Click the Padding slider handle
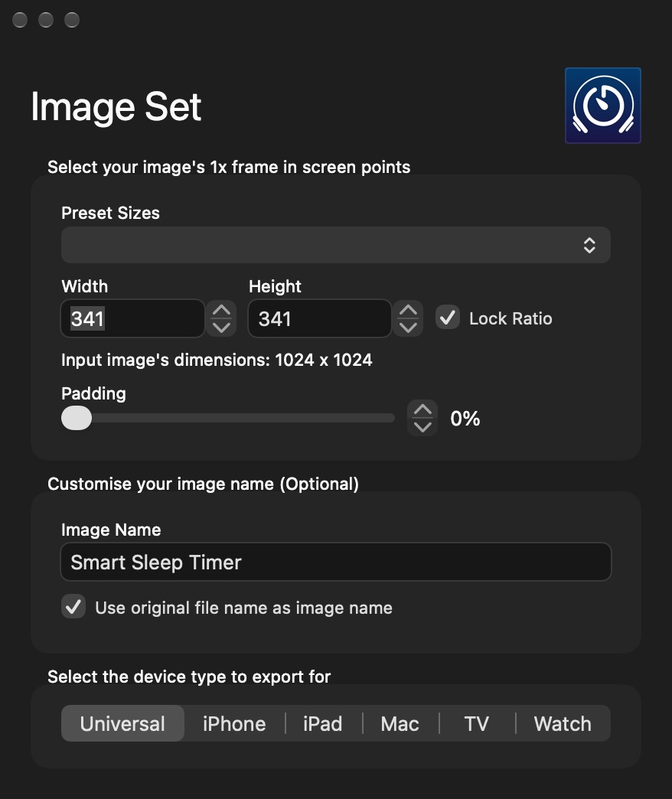The width and height of the screenshot is (672, 799). point(77,418)
